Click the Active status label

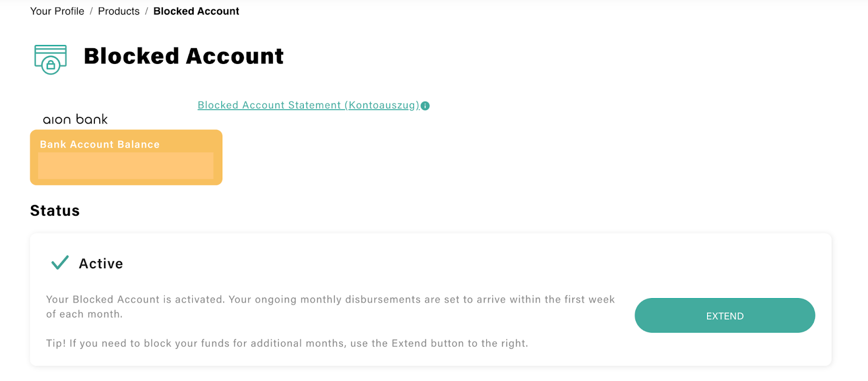(101, 264)
